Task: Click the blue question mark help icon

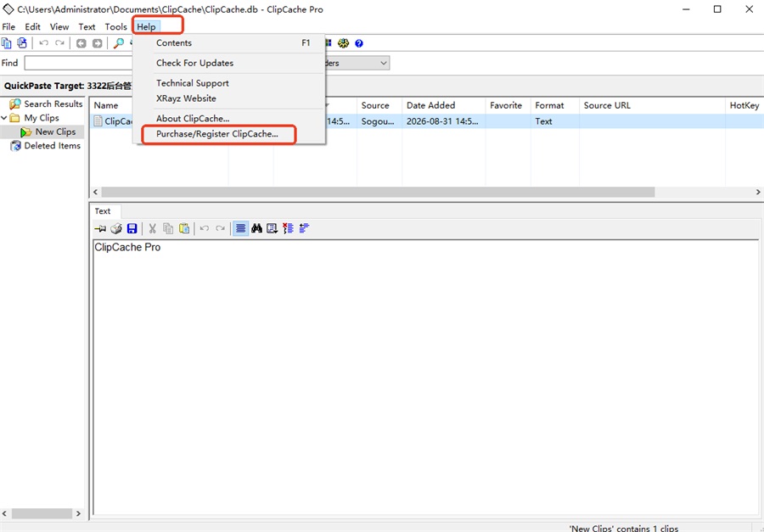Action: click(359, 43)
